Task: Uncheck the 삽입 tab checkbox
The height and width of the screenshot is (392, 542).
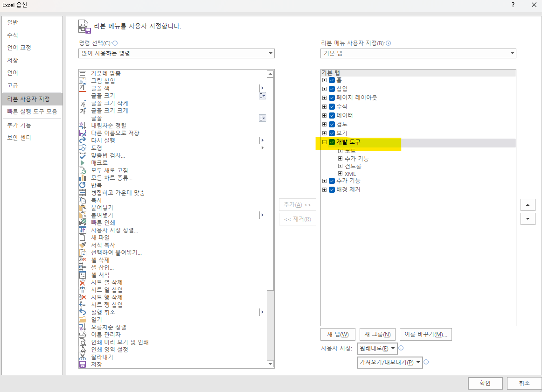Action: 332,89
